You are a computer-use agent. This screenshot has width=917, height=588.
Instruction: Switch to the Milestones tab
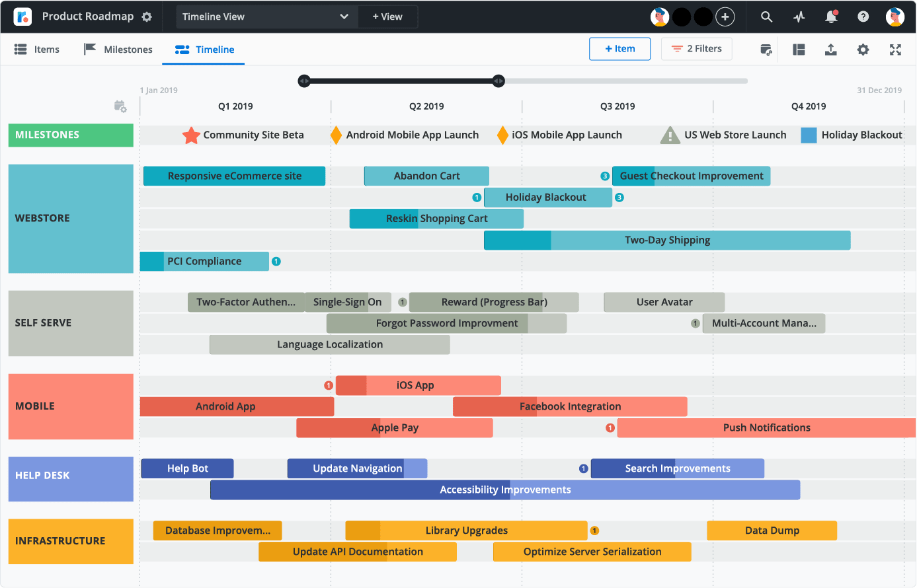click(118, 49)
